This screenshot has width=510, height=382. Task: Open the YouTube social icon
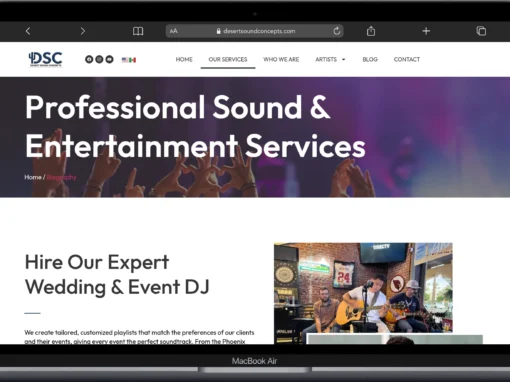coord(109,59)
